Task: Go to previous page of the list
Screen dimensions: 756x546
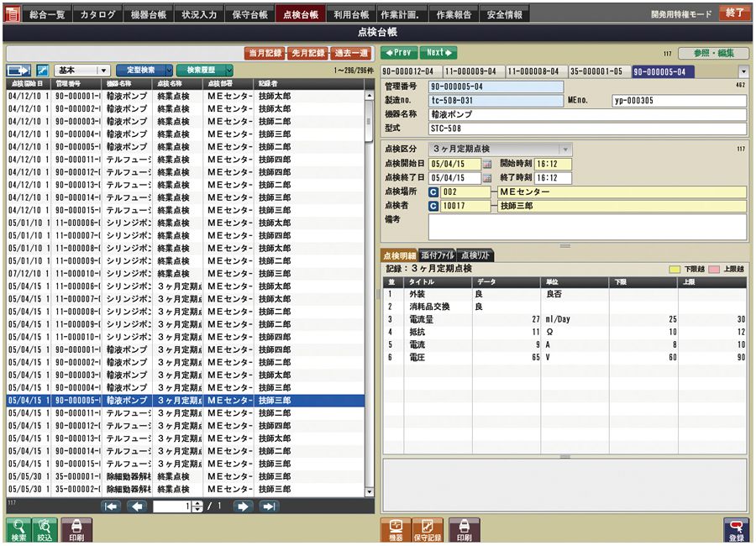Action: tap(137, 507)
